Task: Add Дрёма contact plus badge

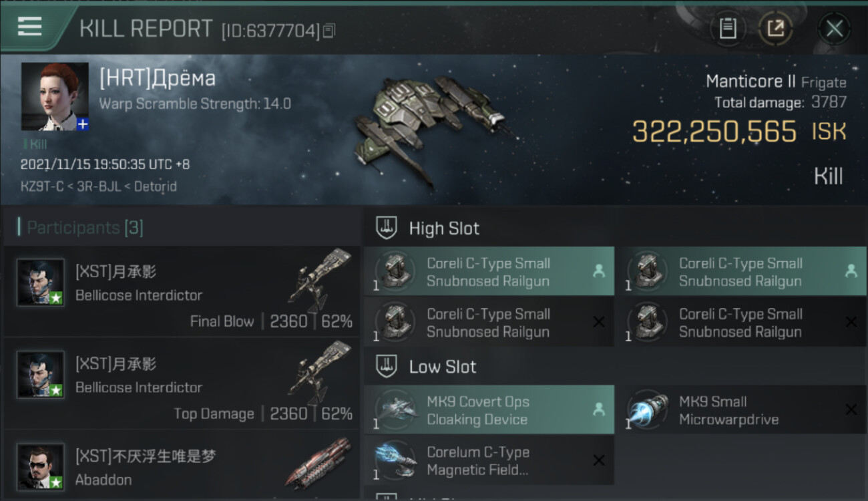Action: point(82,124)
